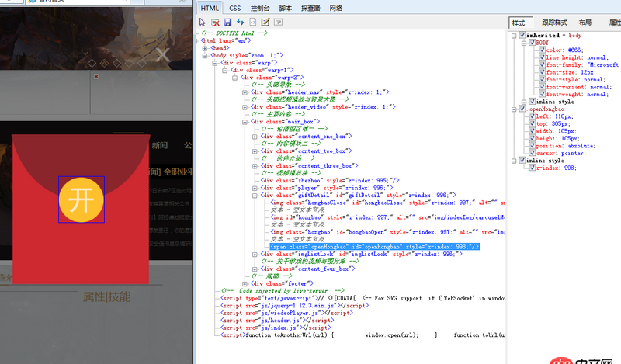Screen dimensions: 621x364
Task: Close the overlay with white X
Action: point(161,54)
